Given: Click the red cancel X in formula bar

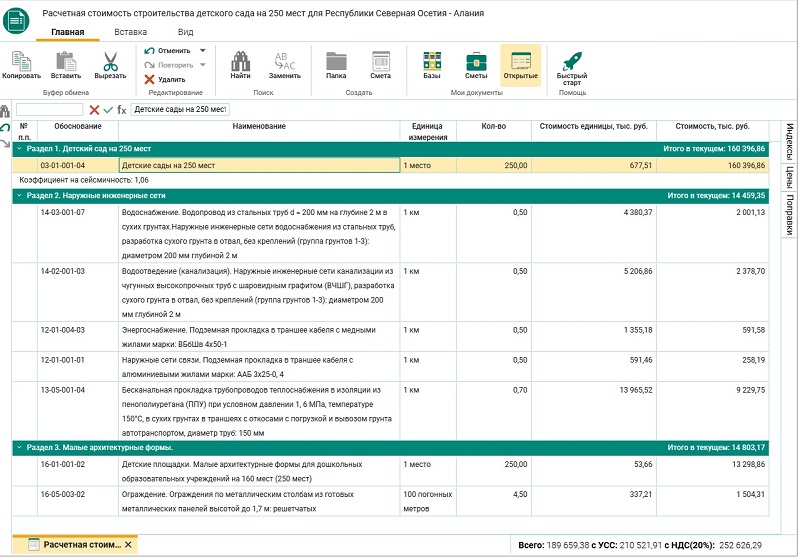Looking at the screenshot, I should click(x=94, y=110).
